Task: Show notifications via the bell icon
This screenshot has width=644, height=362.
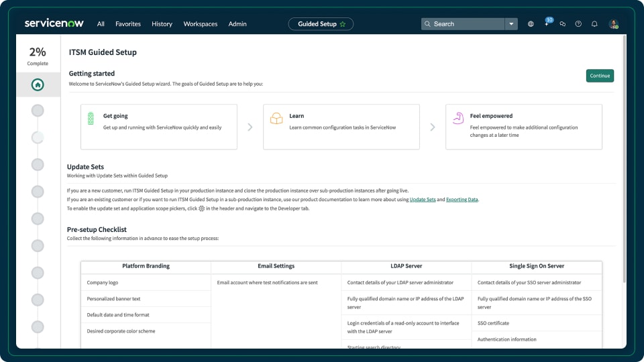Action: 594,24
